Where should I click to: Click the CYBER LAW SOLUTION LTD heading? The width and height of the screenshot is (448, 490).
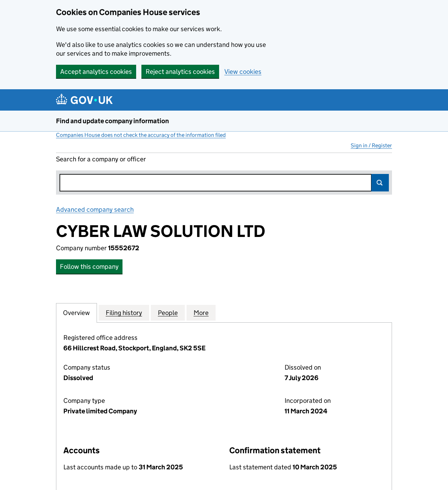161,231
